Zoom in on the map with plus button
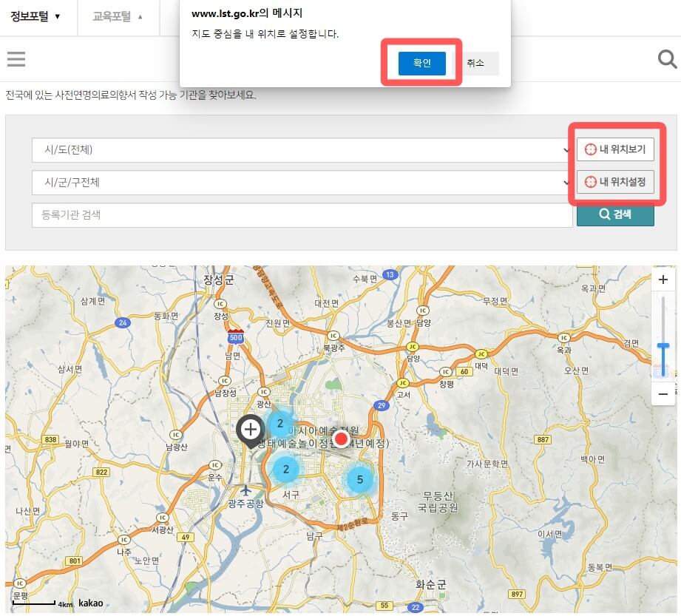Viewport: 681px width, 616px height. click(x=663, y=280)
